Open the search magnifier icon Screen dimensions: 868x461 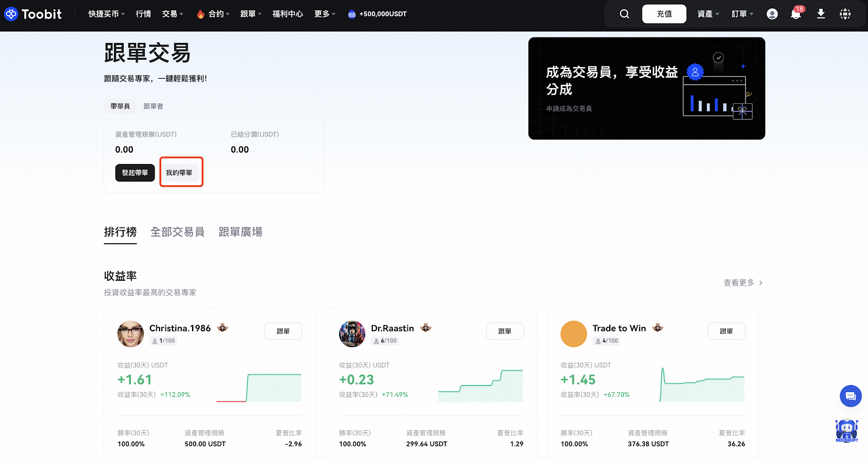click(x=624, y=14)
